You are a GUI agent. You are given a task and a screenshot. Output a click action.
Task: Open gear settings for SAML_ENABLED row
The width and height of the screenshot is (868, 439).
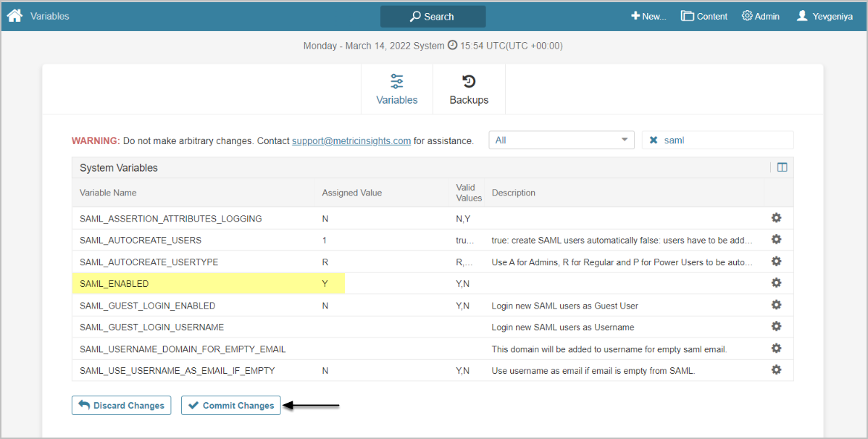(776, 283)
